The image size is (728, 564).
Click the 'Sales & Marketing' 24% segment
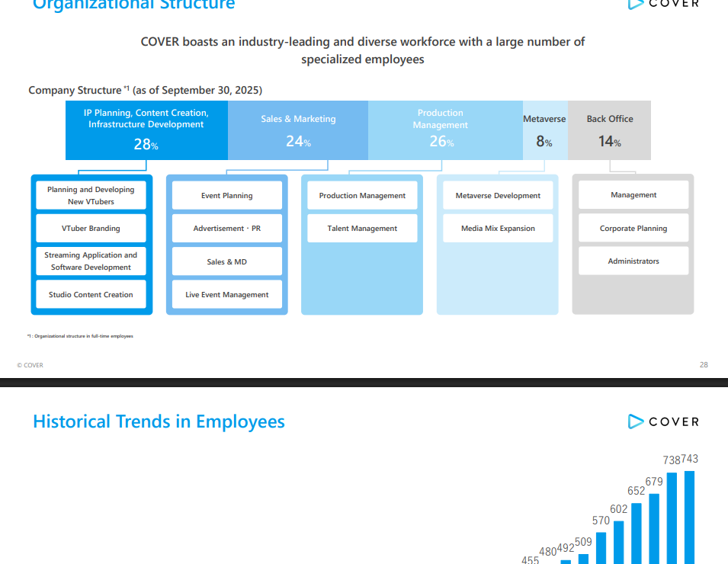point(298,130)
